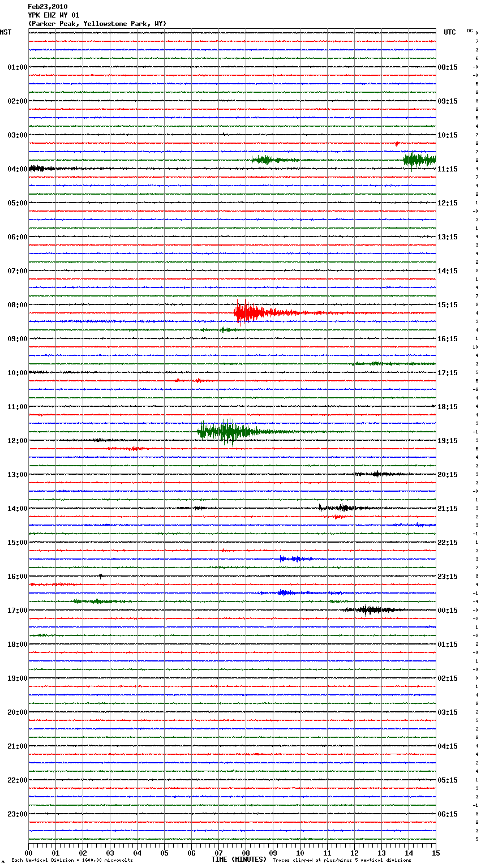
Task: Select the 04:00 MST time label
Action: [17, 169]
